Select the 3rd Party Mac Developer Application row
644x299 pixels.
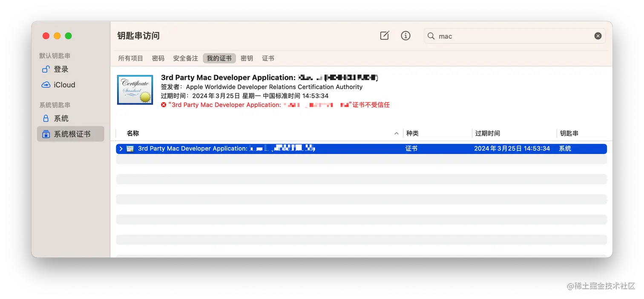(x=361, y=148)
